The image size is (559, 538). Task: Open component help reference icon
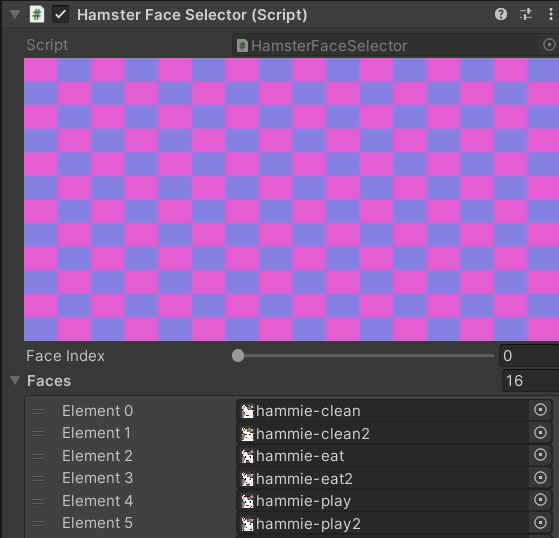tap(501, 14)
